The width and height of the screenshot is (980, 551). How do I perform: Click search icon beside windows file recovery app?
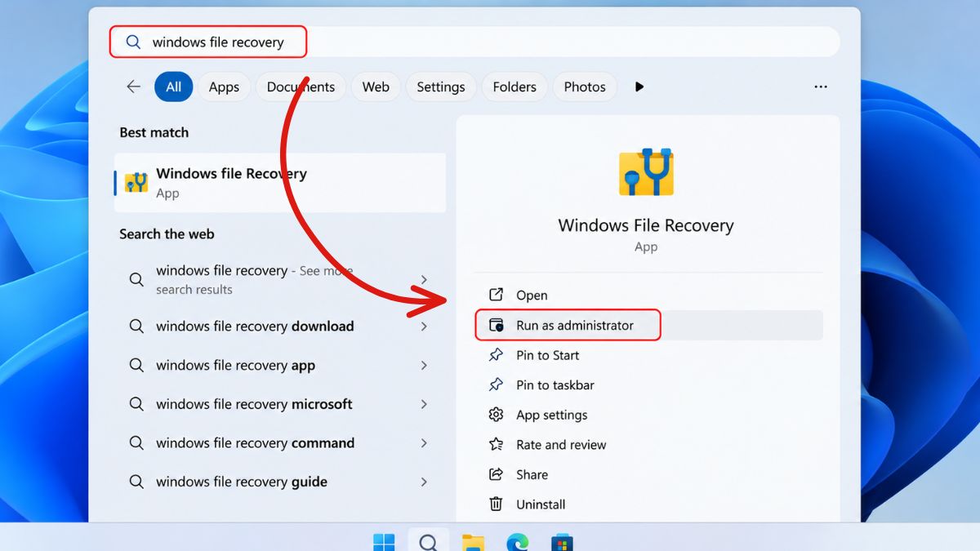136,365
